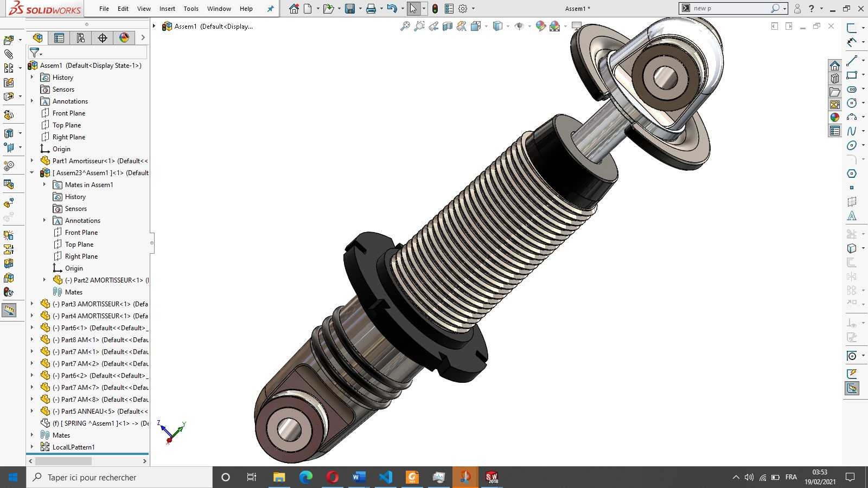The height and width of the screenshot is (488, 868).
Task: Click the Print icon in toolbar
Action: pos(371,9)
